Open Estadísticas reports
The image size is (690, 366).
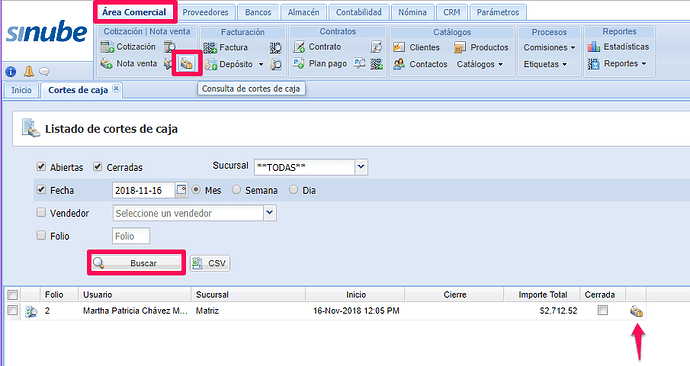point(618,47)
